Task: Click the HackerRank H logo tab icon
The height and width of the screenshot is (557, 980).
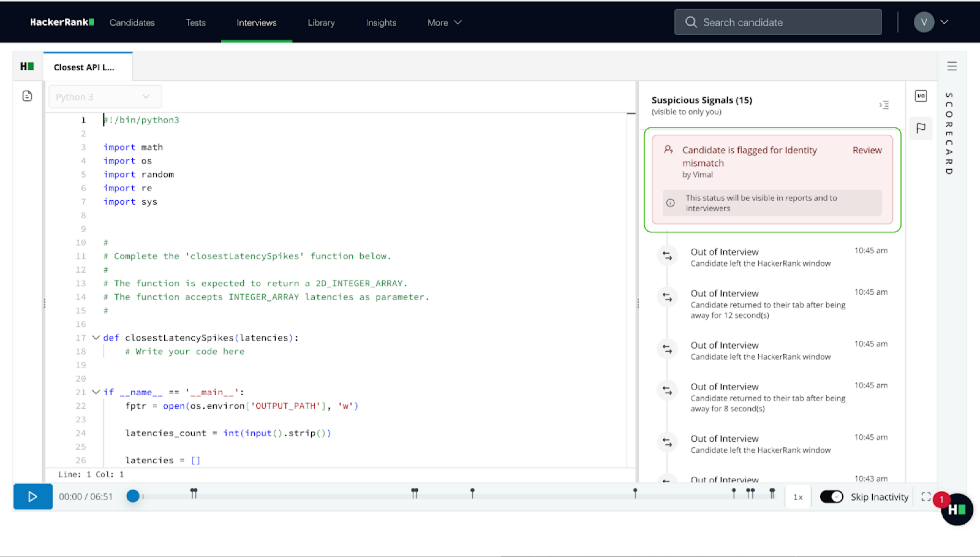Action: pos(27,66)
